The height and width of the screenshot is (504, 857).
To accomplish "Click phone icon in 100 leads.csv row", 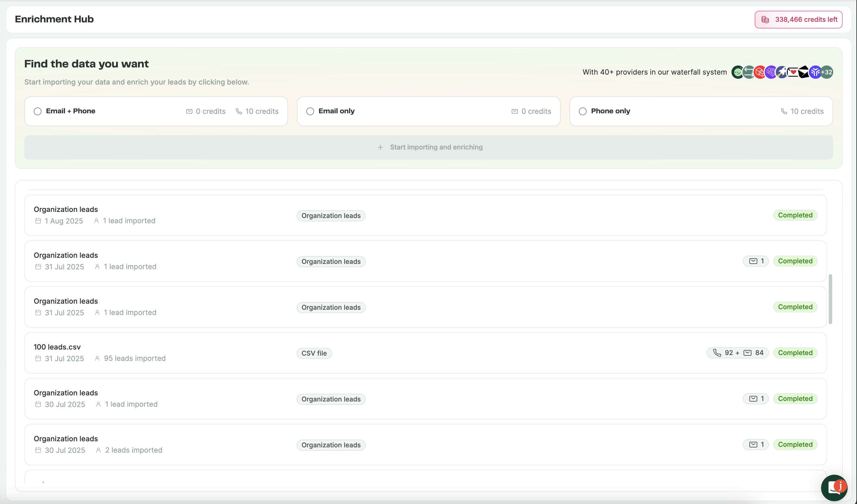I will 717,353.
